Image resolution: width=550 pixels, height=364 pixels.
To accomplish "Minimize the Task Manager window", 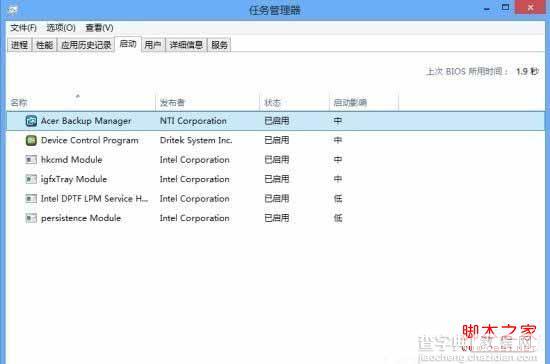I will click(x=487, y=9).
